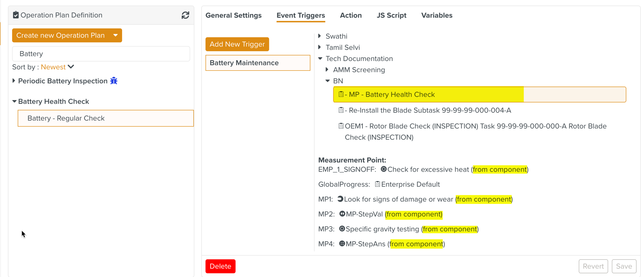Click the refresh icon in Operation Plan Definition header

pyautogui.click(x=185, y=15)
